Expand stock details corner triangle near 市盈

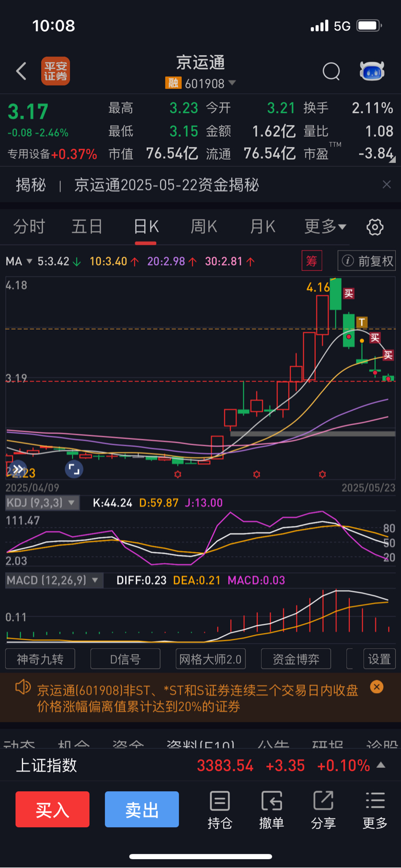coord(392,160)
